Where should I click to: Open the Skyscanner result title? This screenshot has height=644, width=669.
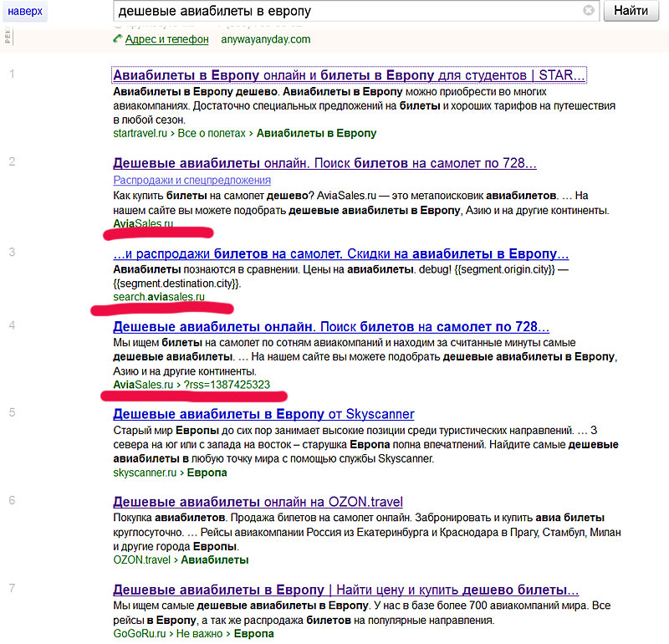[x=263, y=414]
